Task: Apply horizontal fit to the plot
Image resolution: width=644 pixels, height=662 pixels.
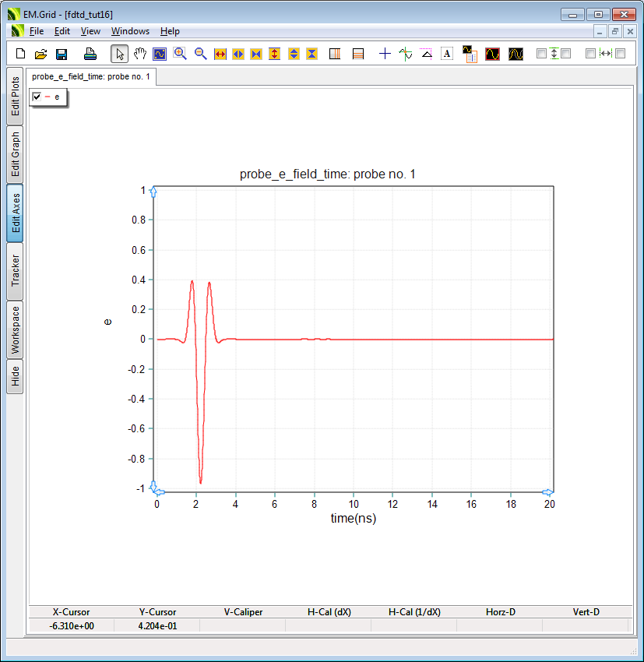Action: [219, 53]
